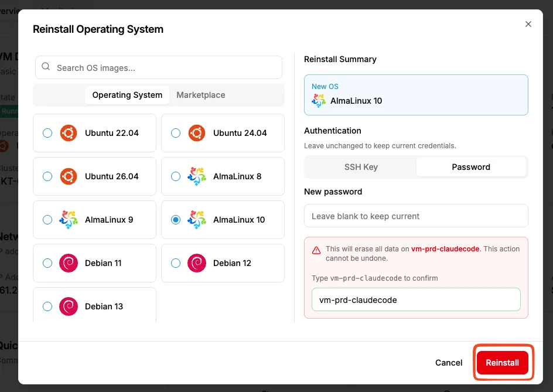Click the AlmaLinux 10 logo in OS list
Image resolution: width=553 pixels, height=392 pixels.
[x=197, y=220]
